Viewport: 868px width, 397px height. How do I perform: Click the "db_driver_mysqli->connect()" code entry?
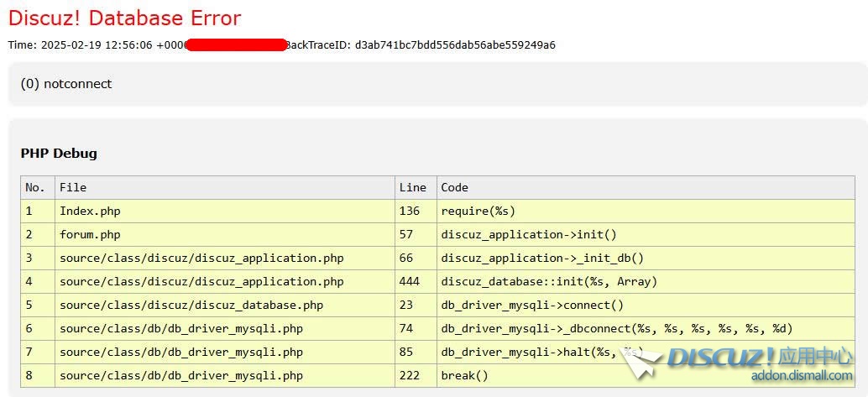click(x=532, y=305)
